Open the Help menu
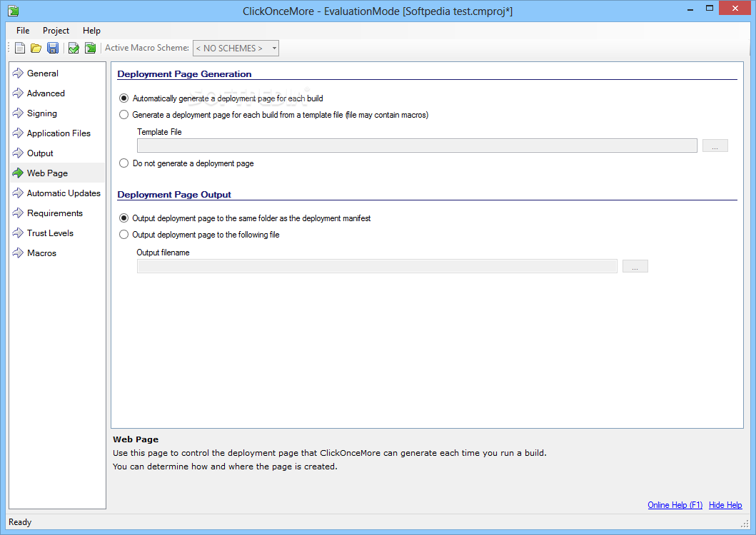The image size is (756, 535). pos(91,31)
